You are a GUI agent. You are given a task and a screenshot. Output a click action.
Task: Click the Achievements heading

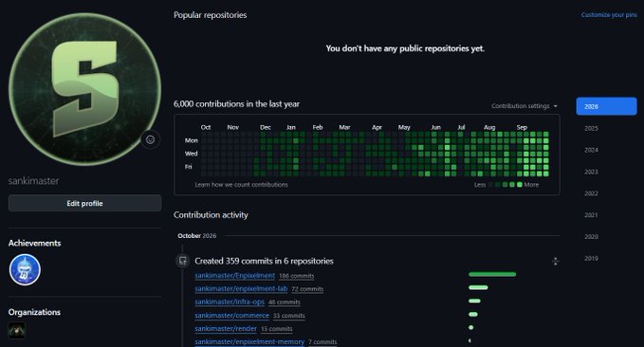pos(34,243)
